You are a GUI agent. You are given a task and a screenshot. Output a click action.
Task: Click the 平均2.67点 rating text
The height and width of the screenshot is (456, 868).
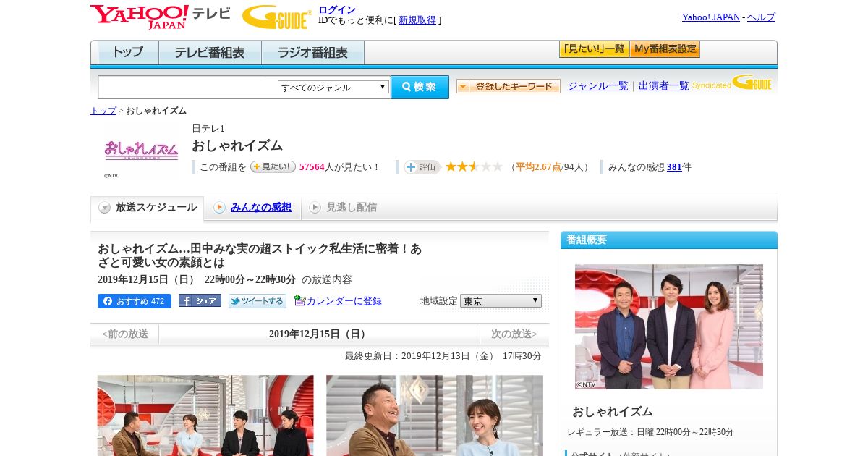pyautogui.click(x=538, y=167)
